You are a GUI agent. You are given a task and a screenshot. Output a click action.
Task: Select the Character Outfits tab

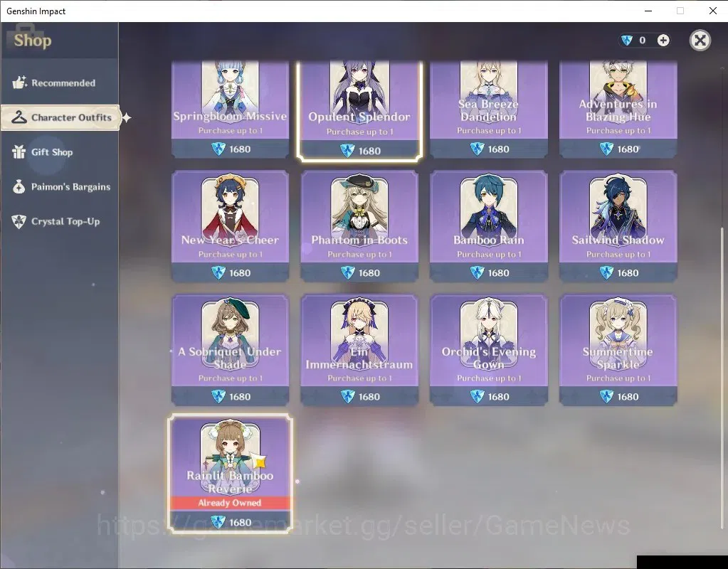pyautogui.click(x=60, y=117)
